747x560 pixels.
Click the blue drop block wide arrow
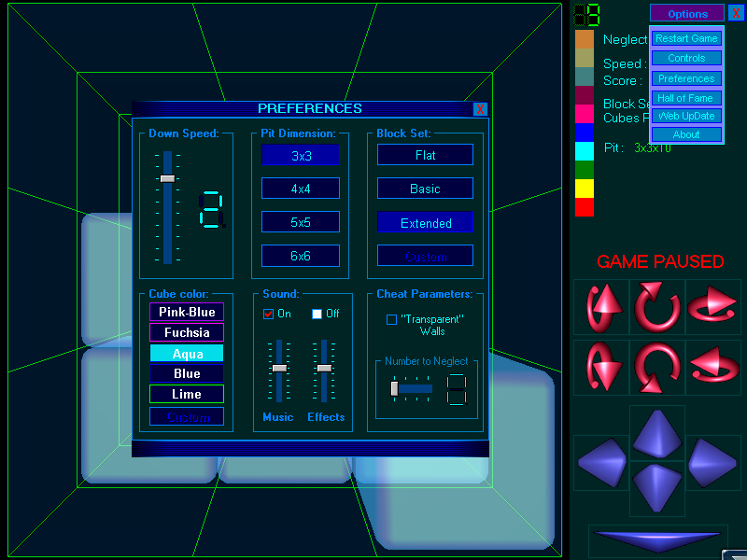point(658,539)
